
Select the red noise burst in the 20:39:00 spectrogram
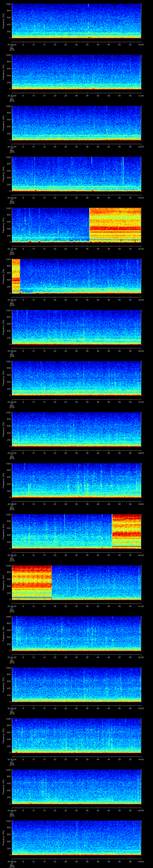(x=126, y=531)
